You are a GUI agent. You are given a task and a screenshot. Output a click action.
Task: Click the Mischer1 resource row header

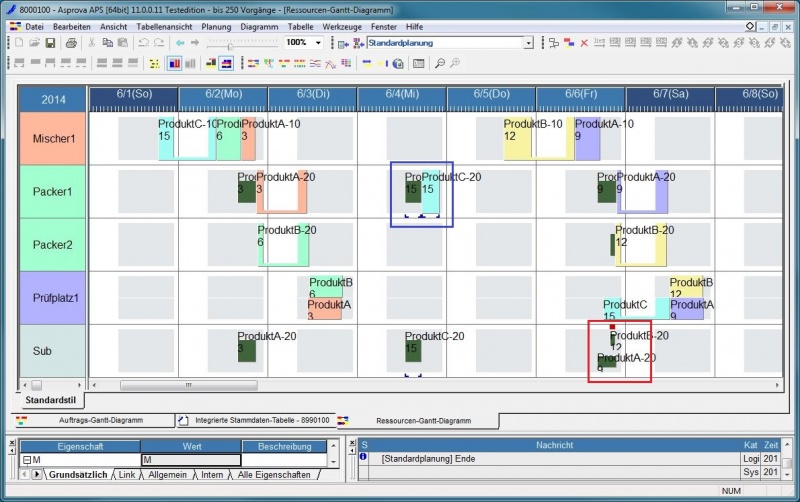pyautogui.click(x=53, y=138)
